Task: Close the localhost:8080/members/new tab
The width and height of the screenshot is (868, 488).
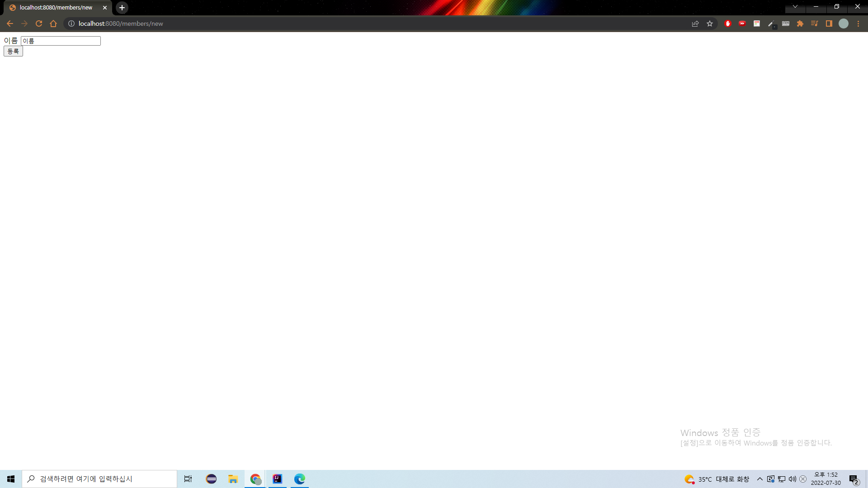Action: pos(105,8)
